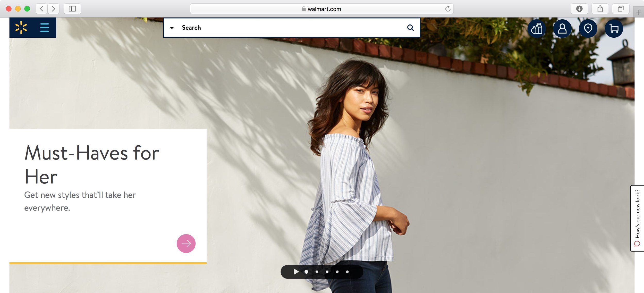Toggle the Safari sidebar button
Screen dimensions: 644x293
pyautogui.click(x=72, y=9)
